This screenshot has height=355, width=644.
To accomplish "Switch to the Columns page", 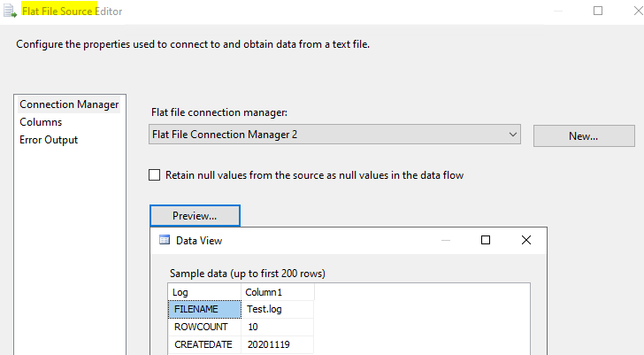I will point(41,122).
